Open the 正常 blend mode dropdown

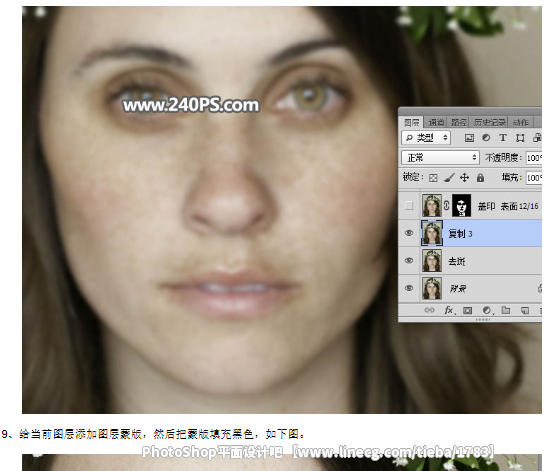coord(440,158)
